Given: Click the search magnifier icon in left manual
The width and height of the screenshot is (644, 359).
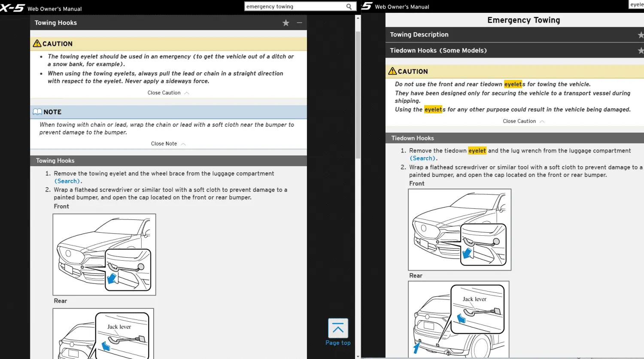Looking at the screenshot, I should (349, 6).
